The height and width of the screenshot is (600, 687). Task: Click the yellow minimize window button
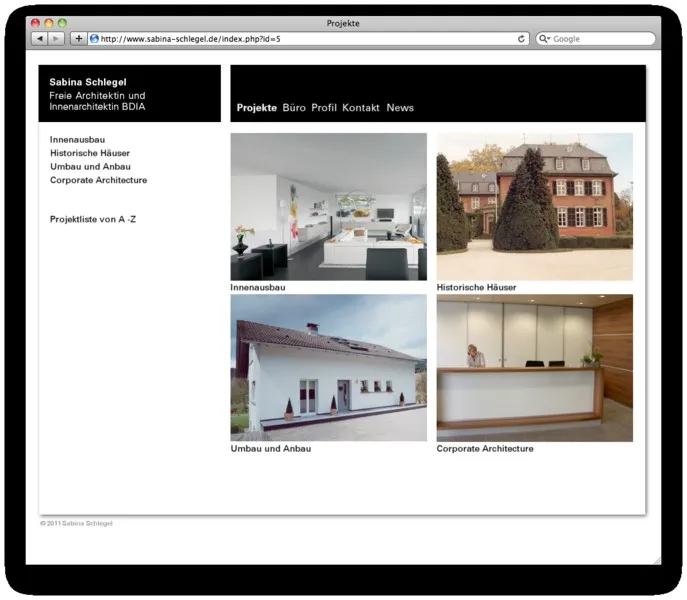[49, 23]
